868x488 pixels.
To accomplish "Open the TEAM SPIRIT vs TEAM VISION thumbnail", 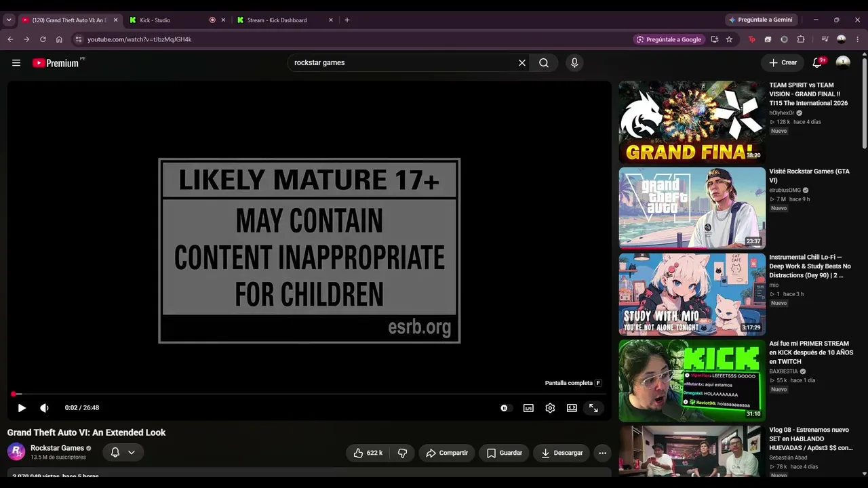I will click(692, 122).
